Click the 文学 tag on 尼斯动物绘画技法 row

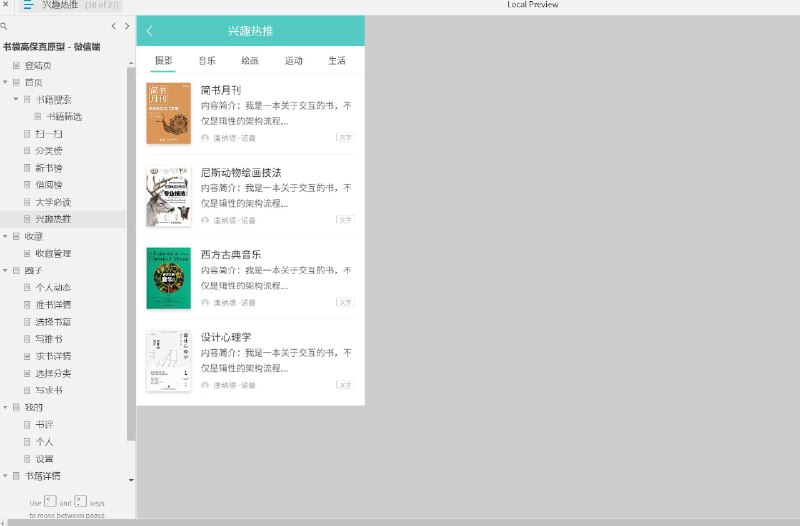[345, 220]
